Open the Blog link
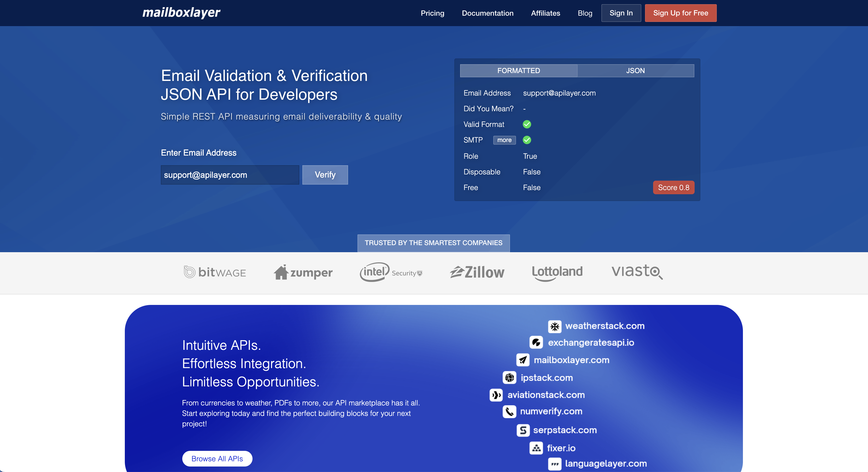The image size is (868, 472). click(585, 13)
